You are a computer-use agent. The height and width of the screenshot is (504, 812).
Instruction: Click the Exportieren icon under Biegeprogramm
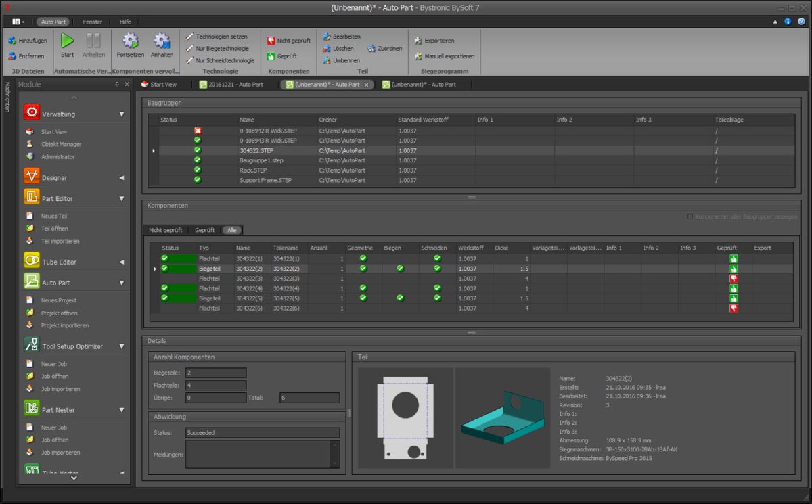coord(418,41)
